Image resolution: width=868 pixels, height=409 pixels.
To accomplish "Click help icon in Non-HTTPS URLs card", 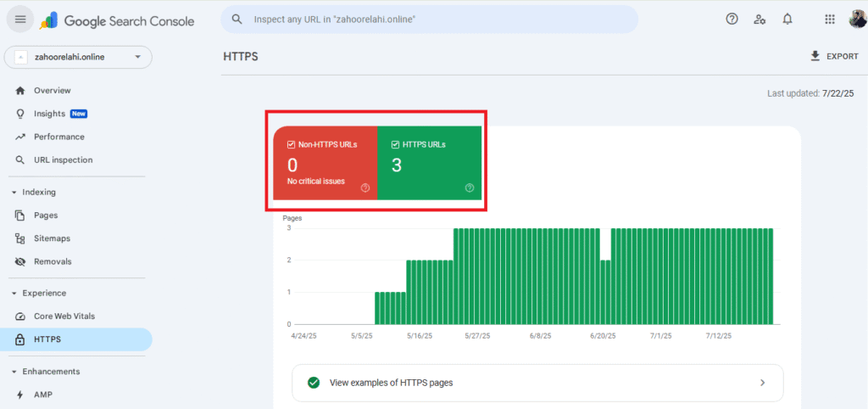I will click(364, 188).
